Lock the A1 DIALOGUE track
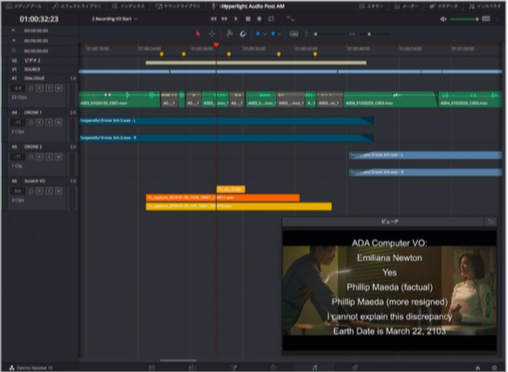Screen dimensions: 508x372 (31, 88)
